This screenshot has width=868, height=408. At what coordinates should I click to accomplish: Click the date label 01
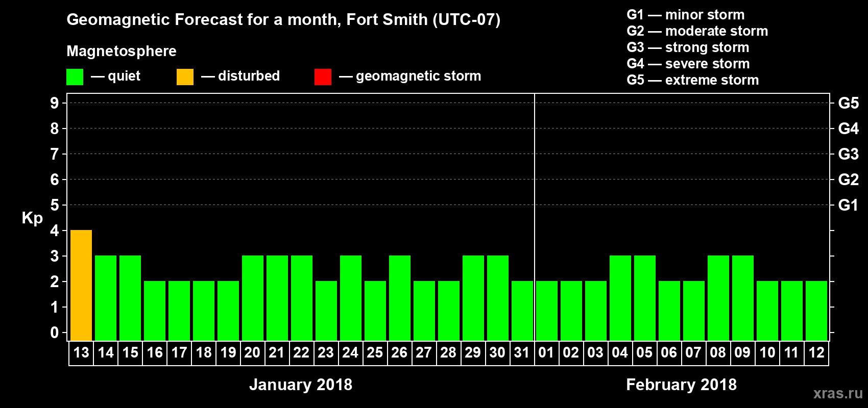tap(546, 353)
